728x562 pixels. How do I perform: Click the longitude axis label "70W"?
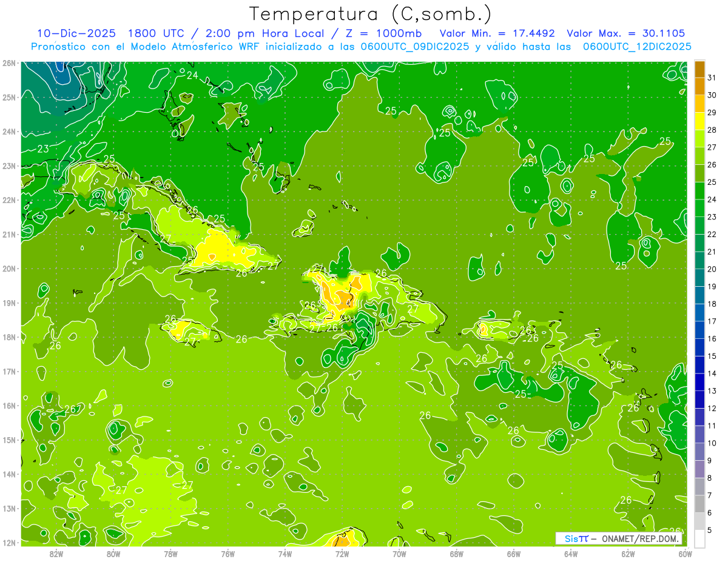tap(399, 554)
